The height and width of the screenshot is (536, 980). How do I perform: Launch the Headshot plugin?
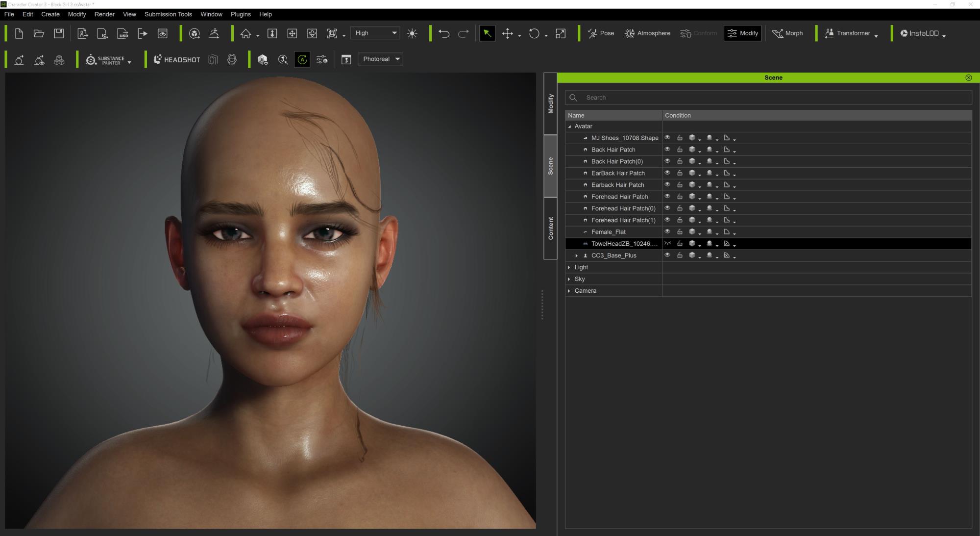(x=177, y=59)
